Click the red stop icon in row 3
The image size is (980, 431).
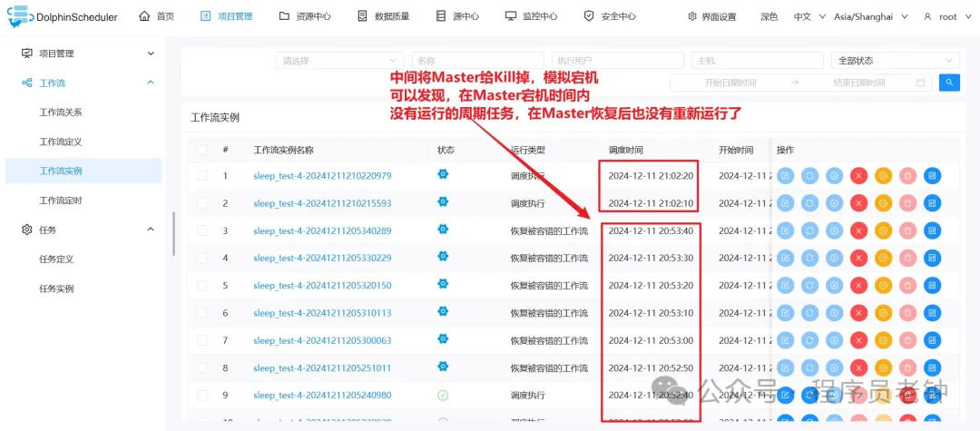pyautogui.click(x=858, y=230)
